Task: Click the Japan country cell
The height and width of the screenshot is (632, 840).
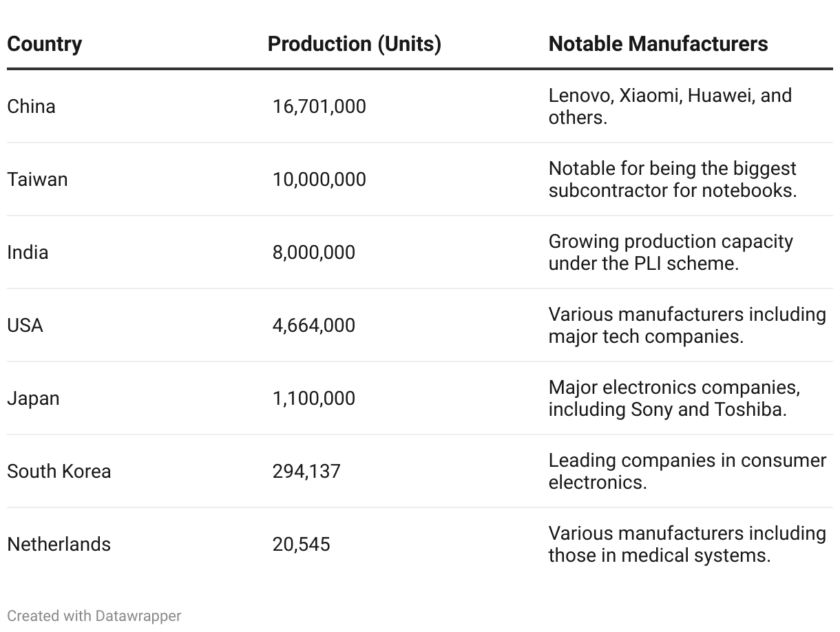Action: [x=33, y=398]
